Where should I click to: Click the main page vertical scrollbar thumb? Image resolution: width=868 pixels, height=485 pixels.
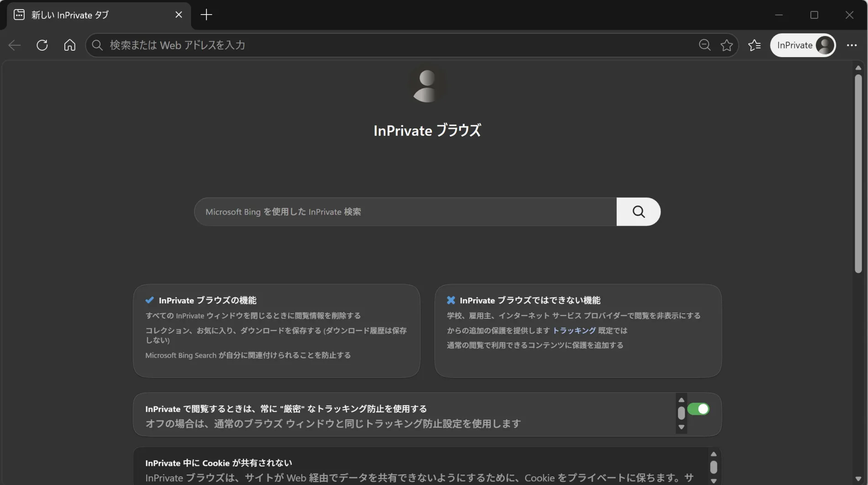(x=858, y=174)
